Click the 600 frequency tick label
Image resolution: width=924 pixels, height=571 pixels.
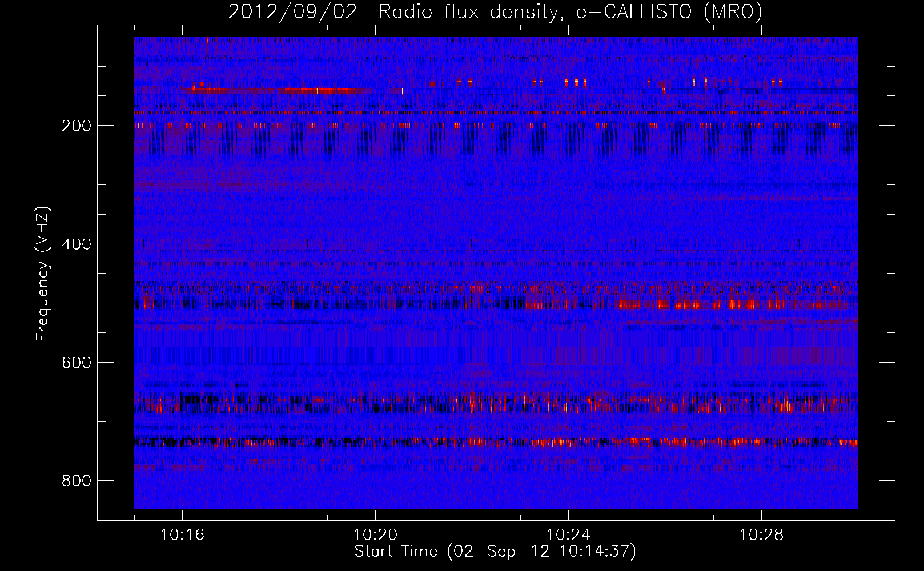pyautogui.click(x=77, y=363)
